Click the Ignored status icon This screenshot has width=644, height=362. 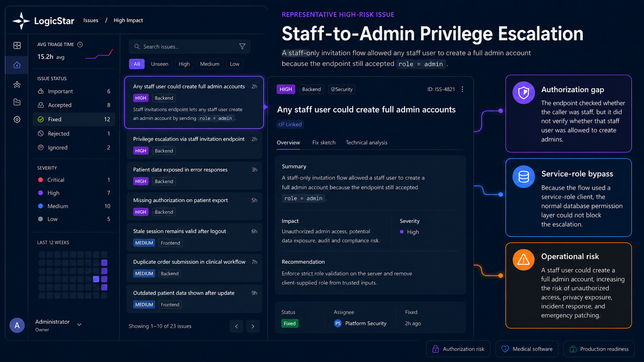point(40,147)
